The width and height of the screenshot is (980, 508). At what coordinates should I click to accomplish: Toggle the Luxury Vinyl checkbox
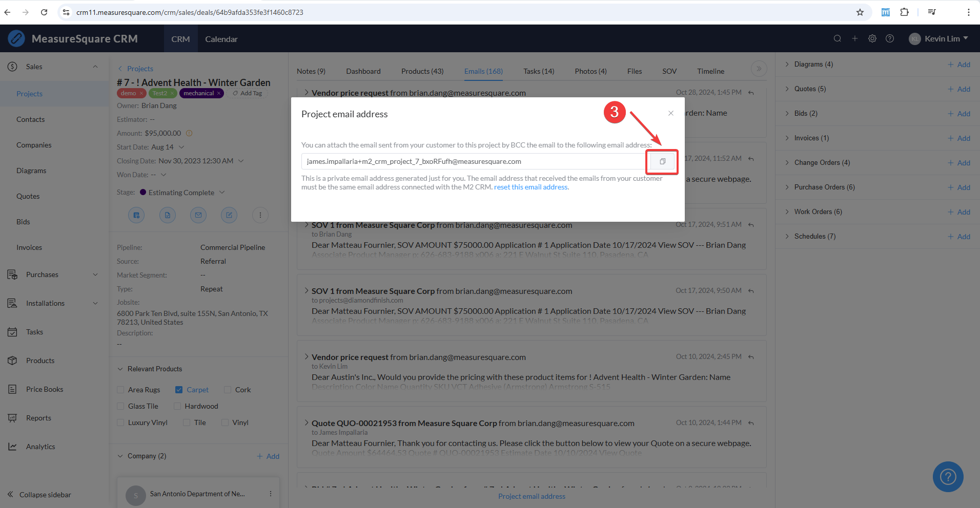click(120, 422)
